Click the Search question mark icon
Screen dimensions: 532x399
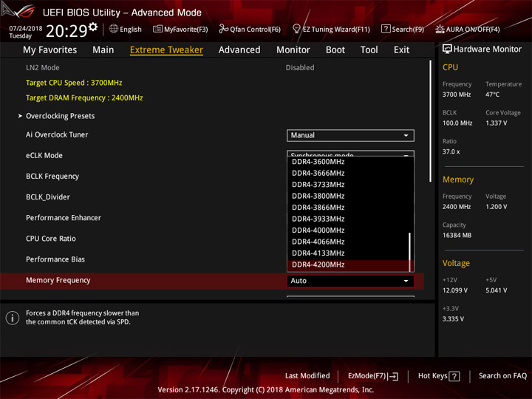tap(386, 29)
